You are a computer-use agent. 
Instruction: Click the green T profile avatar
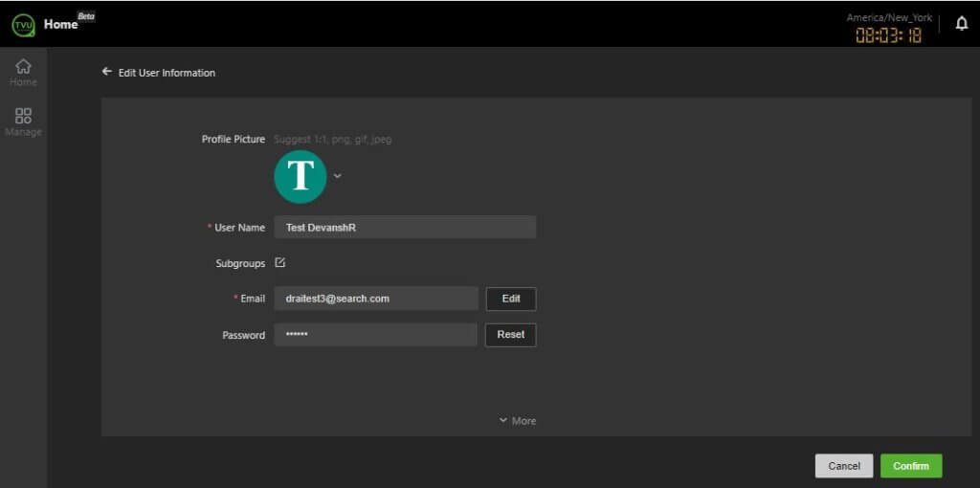[301, 176]
